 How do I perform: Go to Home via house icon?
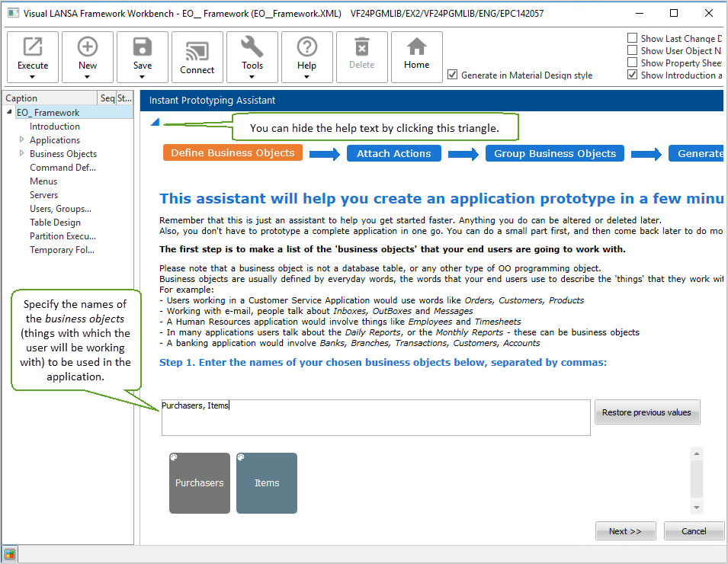pyautogui.click(x=416, y=47)
